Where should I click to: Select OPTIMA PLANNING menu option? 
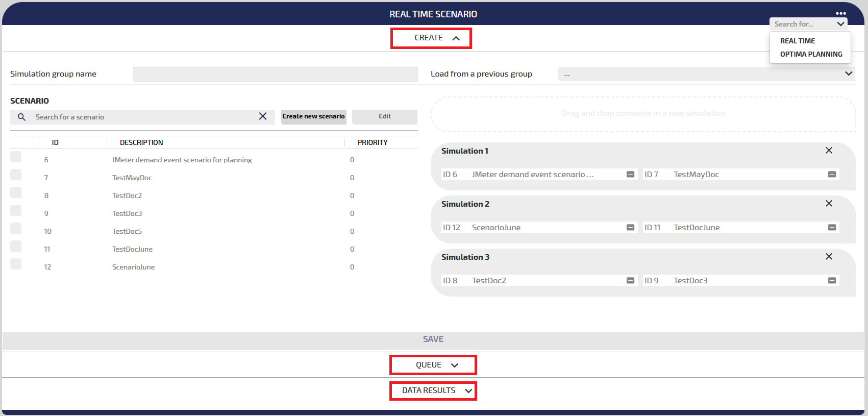811,54
